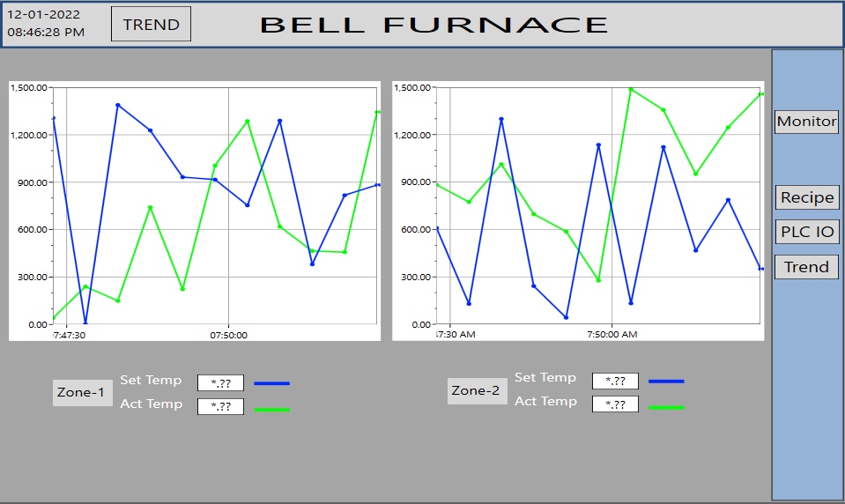
Task: Select Zone-2 Set Temp value field
Action: tap(615, 381)
